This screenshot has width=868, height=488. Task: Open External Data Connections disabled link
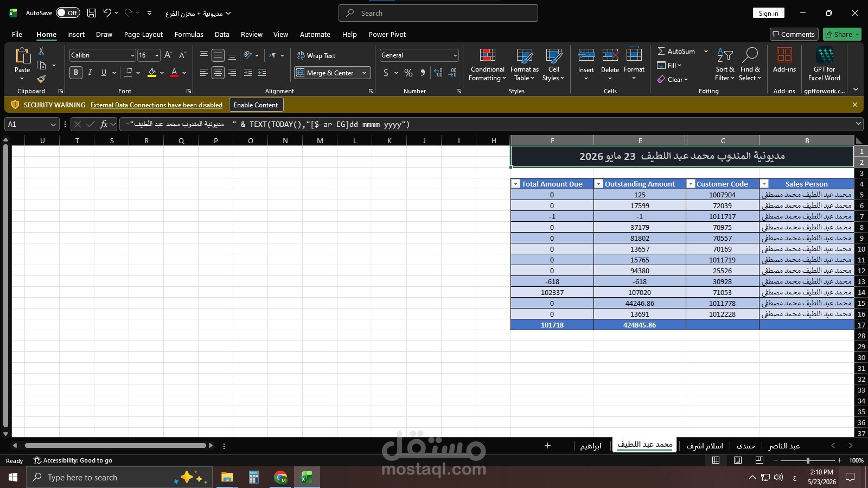coord(156,105)
